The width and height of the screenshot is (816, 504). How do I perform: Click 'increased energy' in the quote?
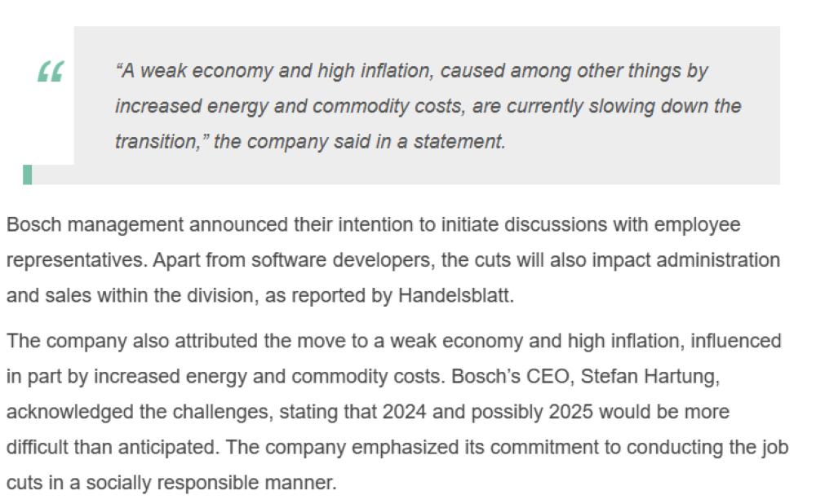tap(158, 106)
